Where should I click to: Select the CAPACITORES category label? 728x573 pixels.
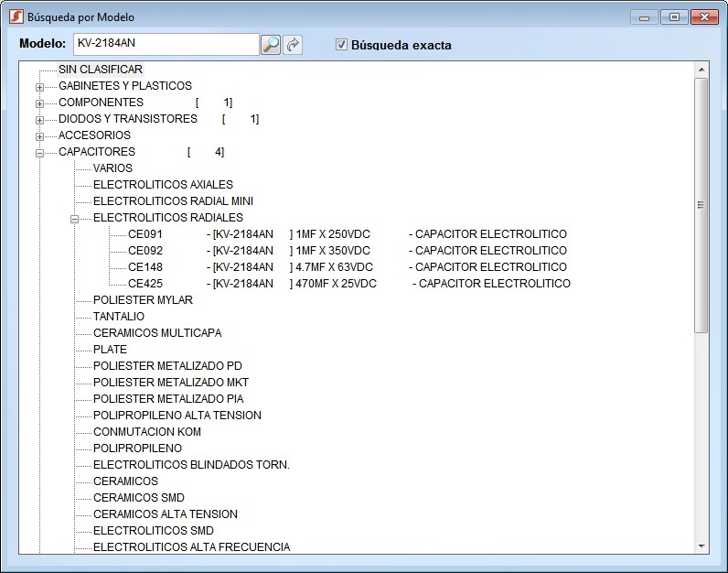point(97,152)
